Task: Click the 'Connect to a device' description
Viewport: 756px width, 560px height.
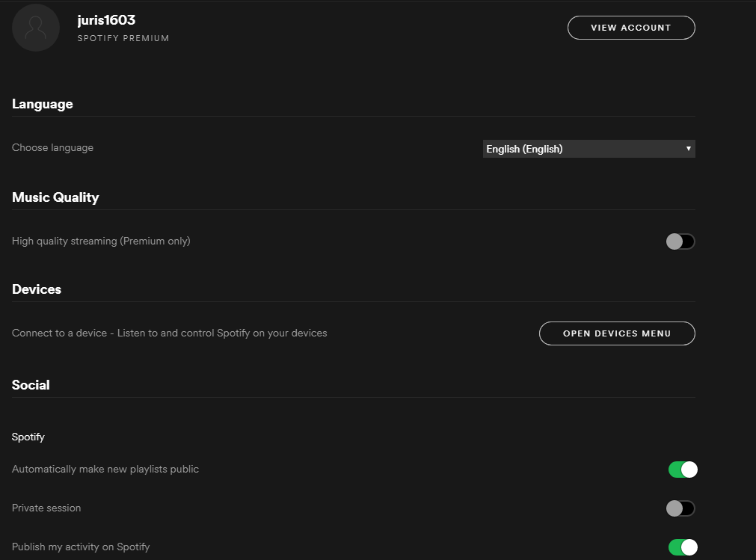Action: tap(169, 333)
